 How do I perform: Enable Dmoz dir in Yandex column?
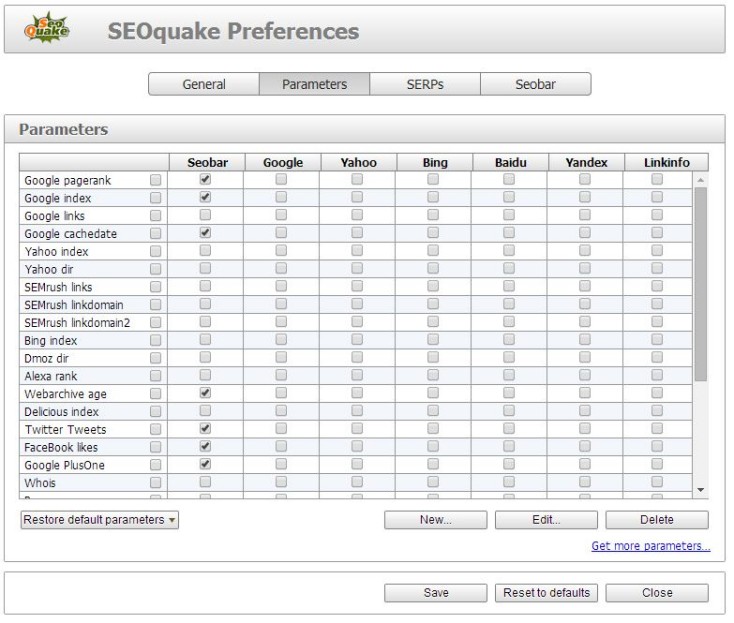(x=585, y=357)
